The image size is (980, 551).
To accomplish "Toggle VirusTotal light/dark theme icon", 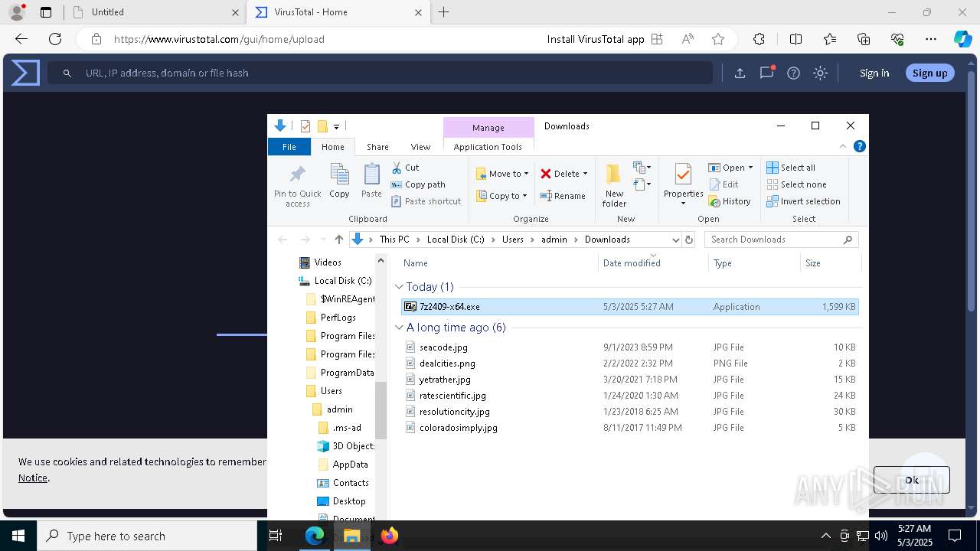I will point(821,73).
